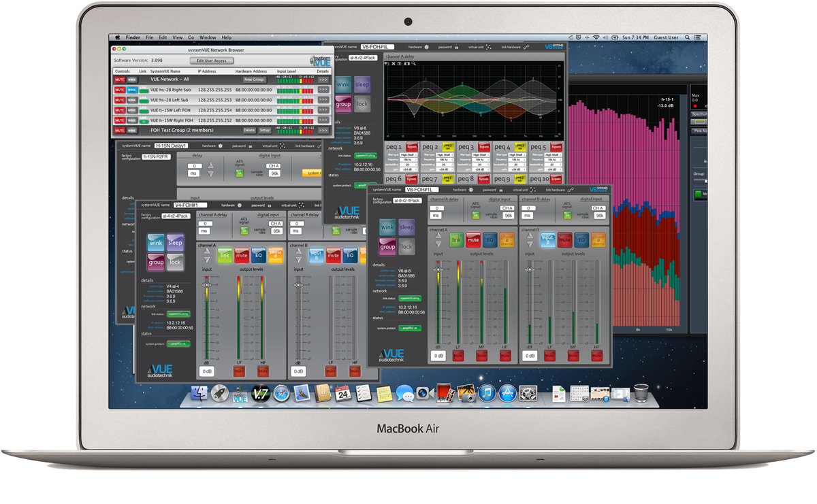Open the File menu
The image size is (817, 504).
click(x=149, y=37)
